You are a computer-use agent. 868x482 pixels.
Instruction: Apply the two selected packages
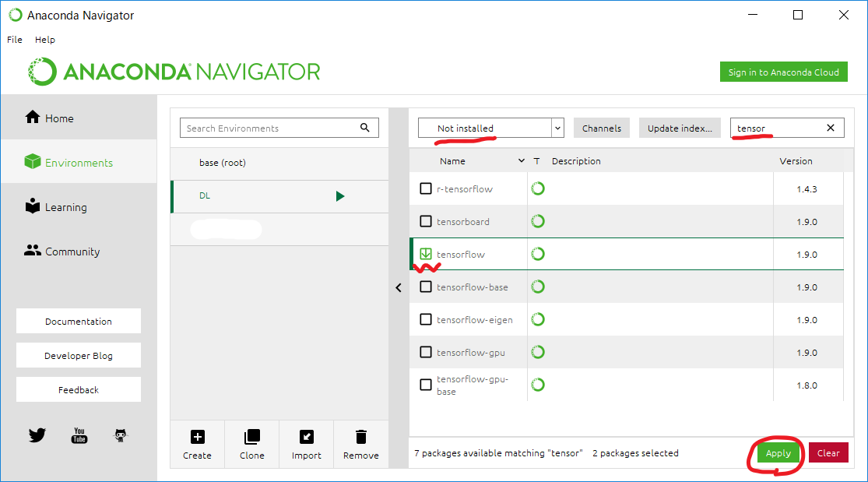pyautogui.click(x=778, y=452)
